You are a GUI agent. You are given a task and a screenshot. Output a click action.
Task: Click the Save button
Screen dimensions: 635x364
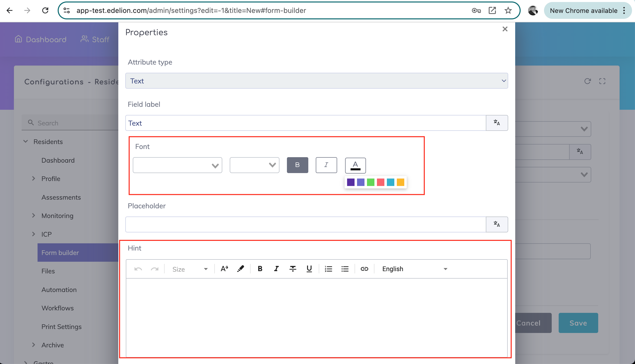coord(578,323)
